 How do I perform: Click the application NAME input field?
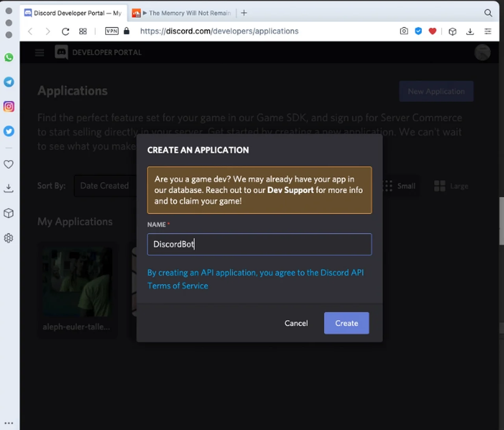[259, 244]
